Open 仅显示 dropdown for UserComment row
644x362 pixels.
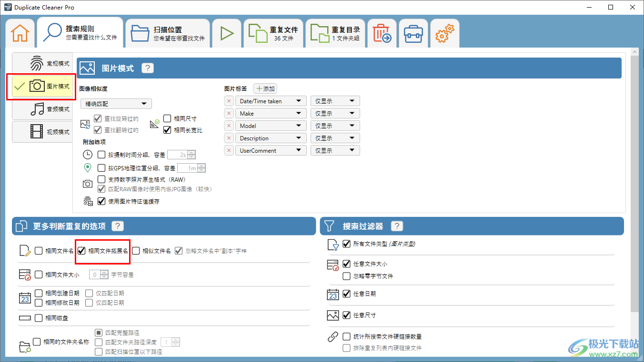pyautogui.click(x=335, y=151)
